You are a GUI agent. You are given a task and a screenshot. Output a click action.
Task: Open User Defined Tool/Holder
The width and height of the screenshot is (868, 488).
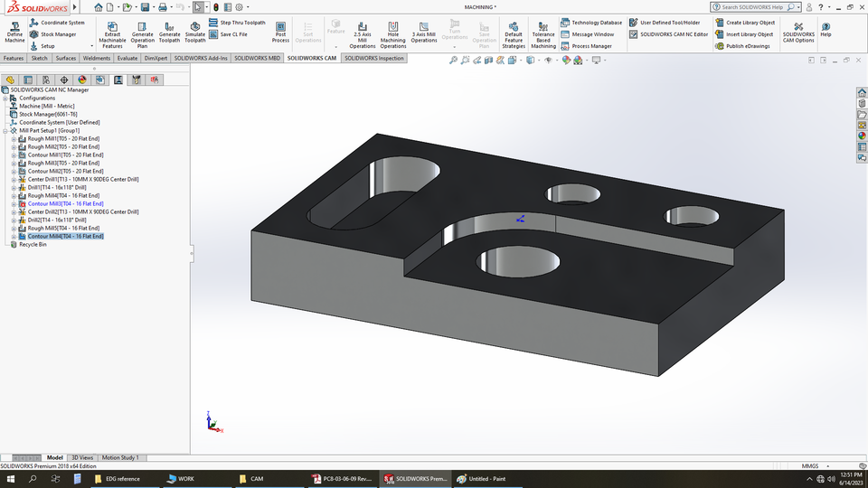click(x=665, y=23)
